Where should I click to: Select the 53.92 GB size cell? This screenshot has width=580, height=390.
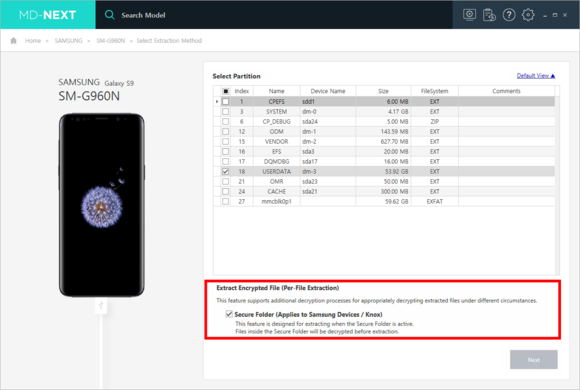[383, 171]
